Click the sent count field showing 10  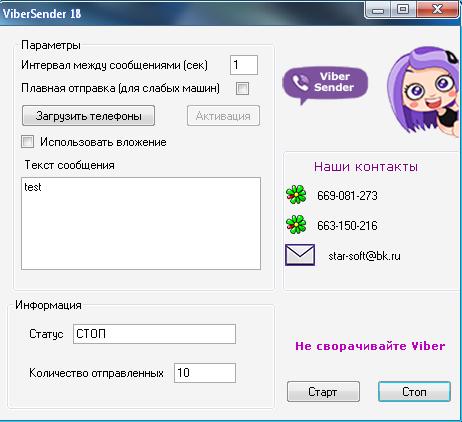tap(205, 373)
